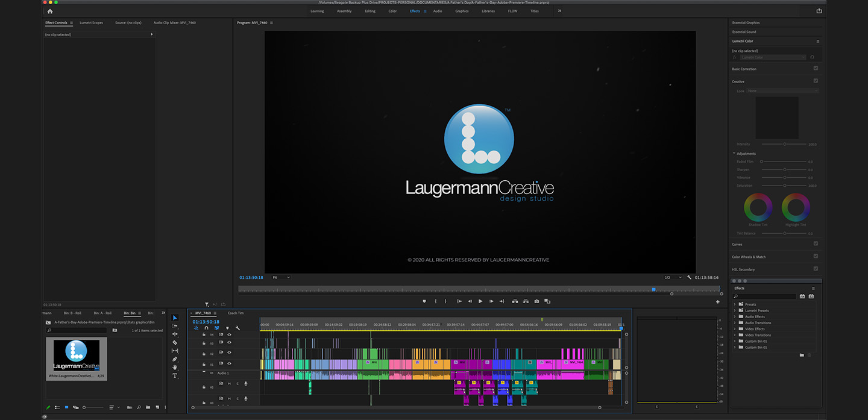868x420 pixels.
Task: Hide video track V1 with the eye toggle
Action: tap(229, 363)
